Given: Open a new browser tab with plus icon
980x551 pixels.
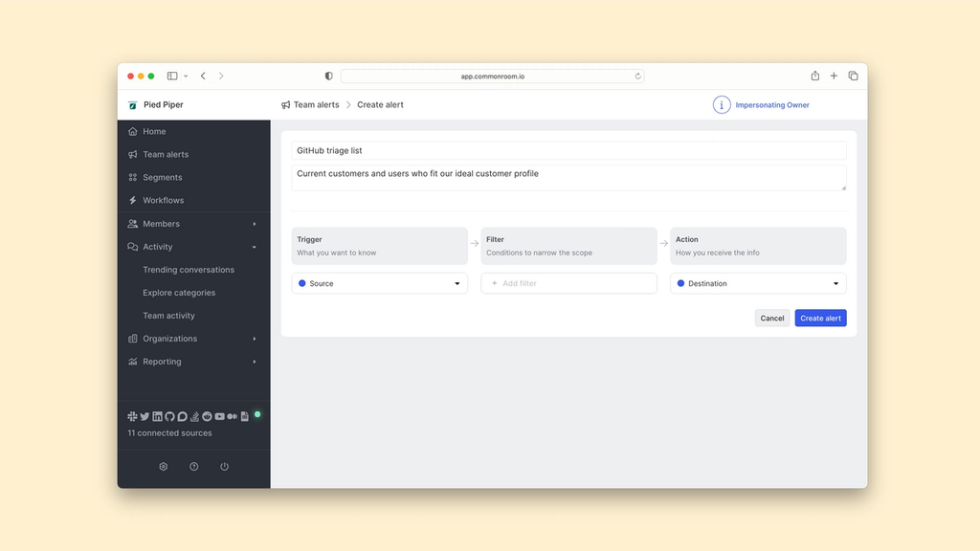Looking at the screenshot, I should [x=834, y=76].
